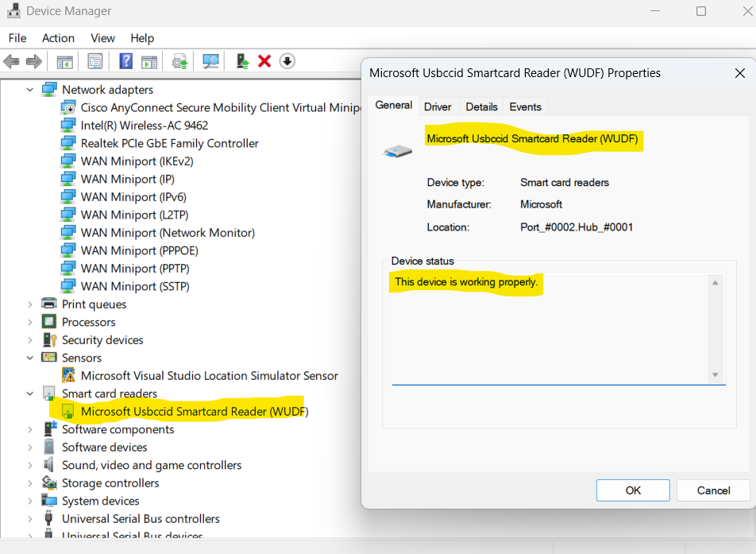Click the OK button in the Properties dialog
The width and height of the screenshot is (756, 554).
pos(633,490)
